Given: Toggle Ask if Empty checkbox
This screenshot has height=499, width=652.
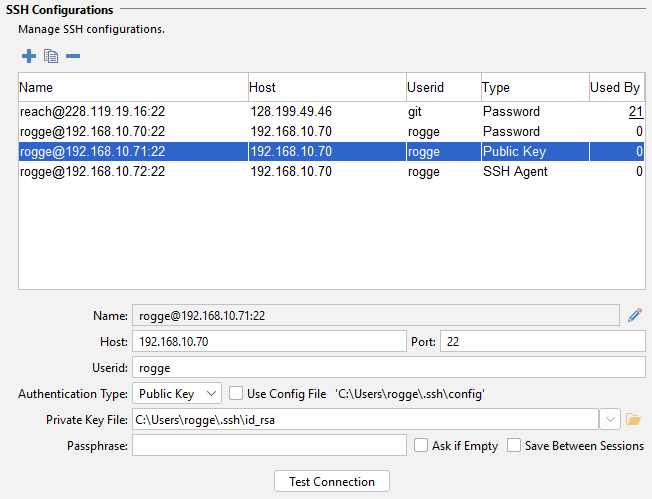Looking at the screenshot, I should point(421,445).
